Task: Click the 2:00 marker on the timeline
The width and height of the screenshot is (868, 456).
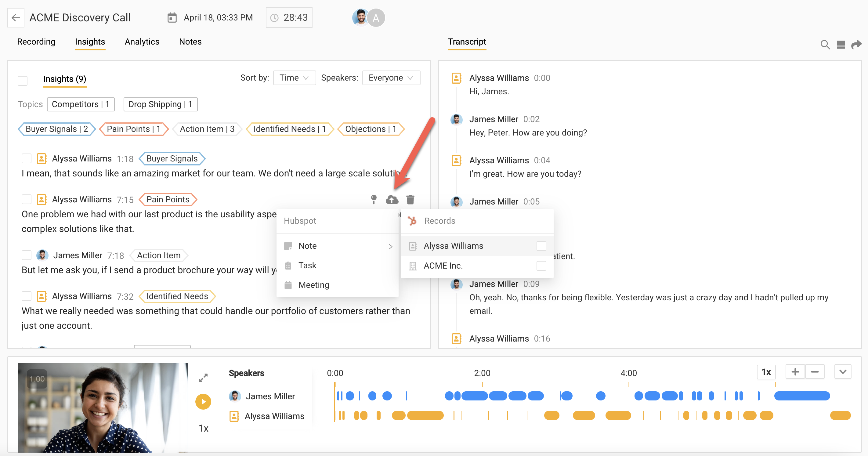Action: pyautogui.click(x=482, y=373)
